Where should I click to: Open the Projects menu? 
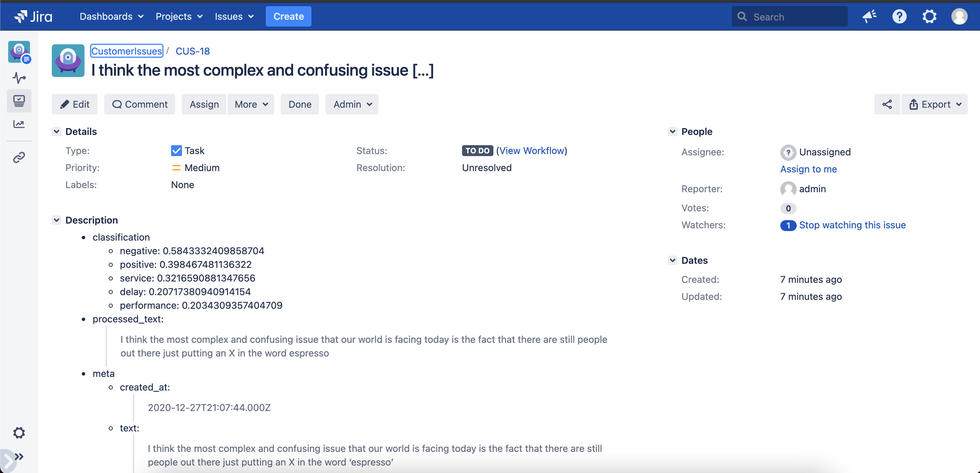[179, 16]
